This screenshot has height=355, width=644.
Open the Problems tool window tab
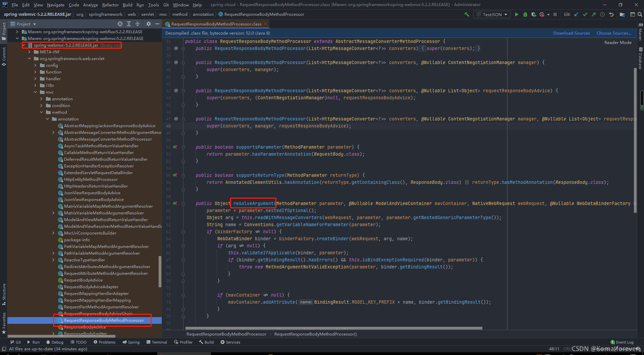[104, 342]
